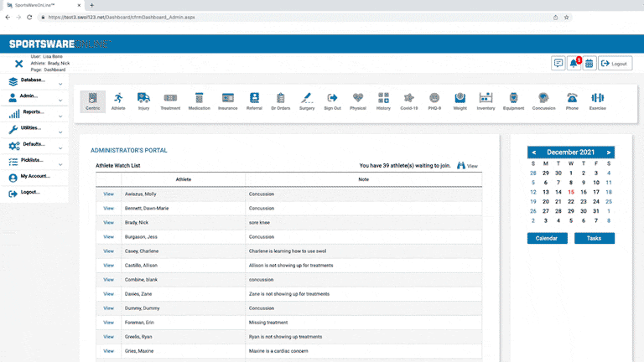Go to previous month in calendar
644x362 pixels.
point(534,153)
